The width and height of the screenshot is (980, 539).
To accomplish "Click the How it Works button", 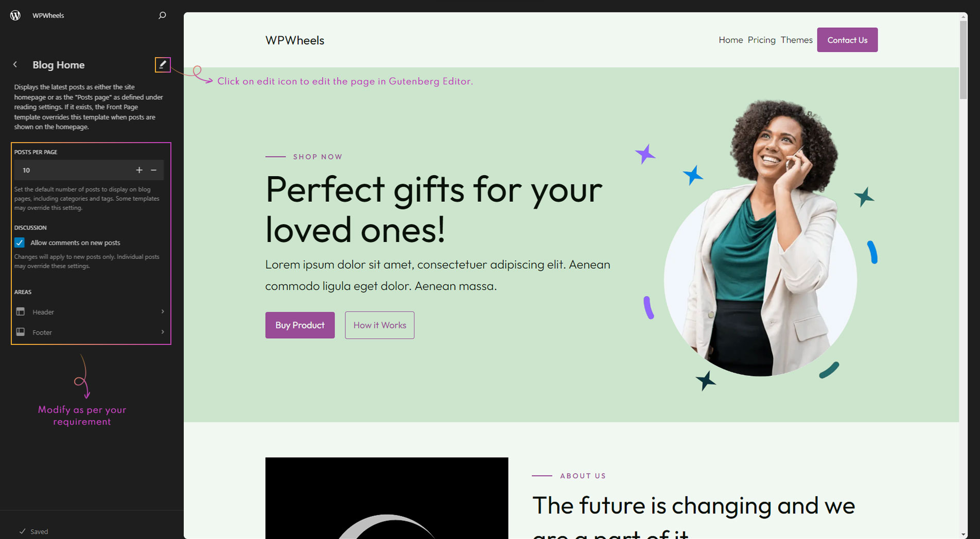I will (x=379, y=325).
